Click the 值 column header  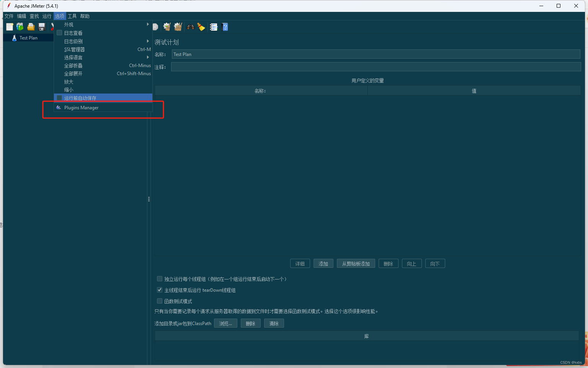tap(474, 91)
